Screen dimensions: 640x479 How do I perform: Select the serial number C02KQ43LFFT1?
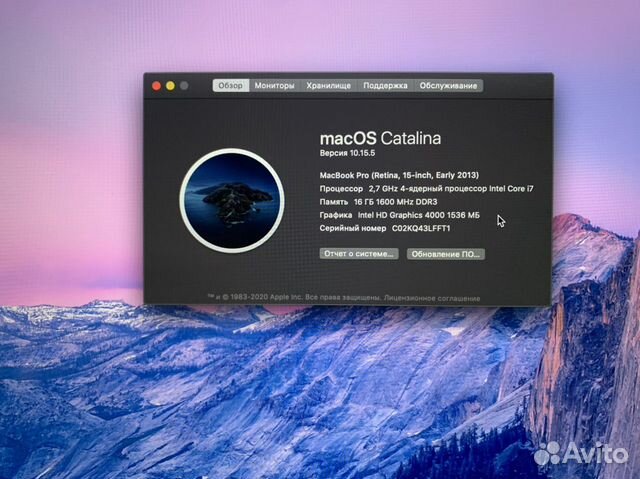[421, 228]
